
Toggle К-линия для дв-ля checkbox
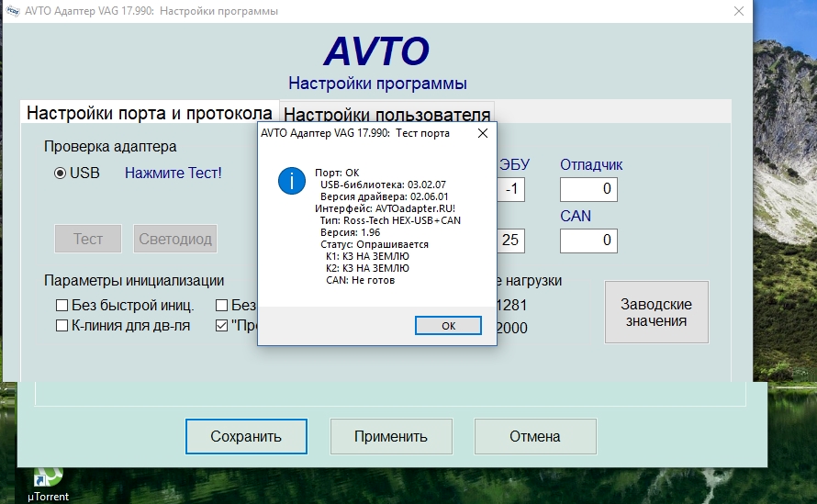tap(62, 326)
